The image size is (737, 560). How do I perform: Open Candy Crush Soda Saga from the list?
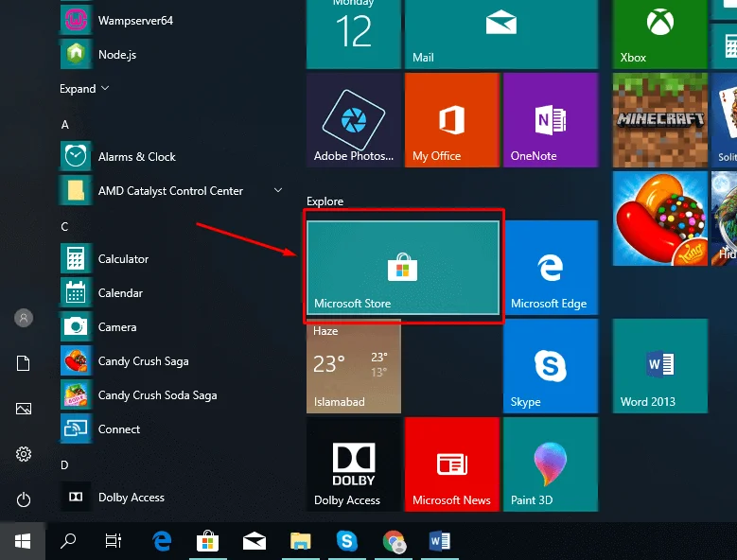(x=171, y=395)
